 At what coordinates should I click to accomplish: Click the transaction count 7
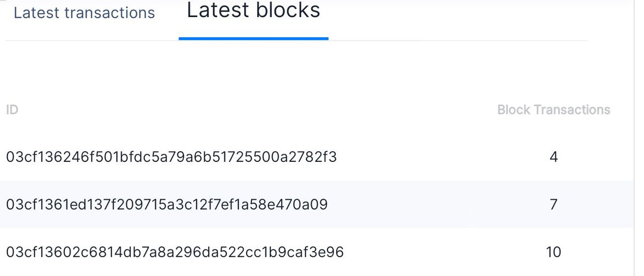click(x=553, y=205)
